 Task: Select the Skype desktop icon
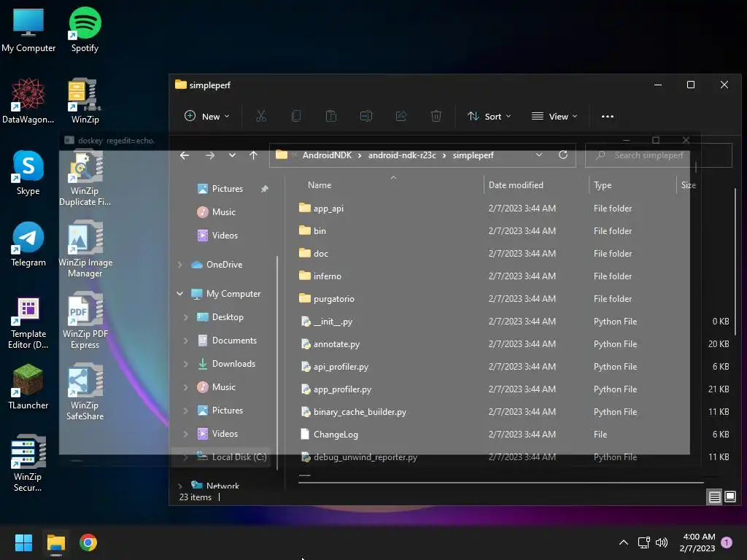[x=28, y=172]
